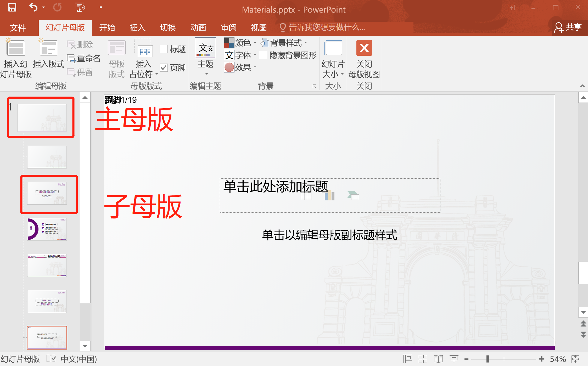Open the 文件 menu

(18, 27)
